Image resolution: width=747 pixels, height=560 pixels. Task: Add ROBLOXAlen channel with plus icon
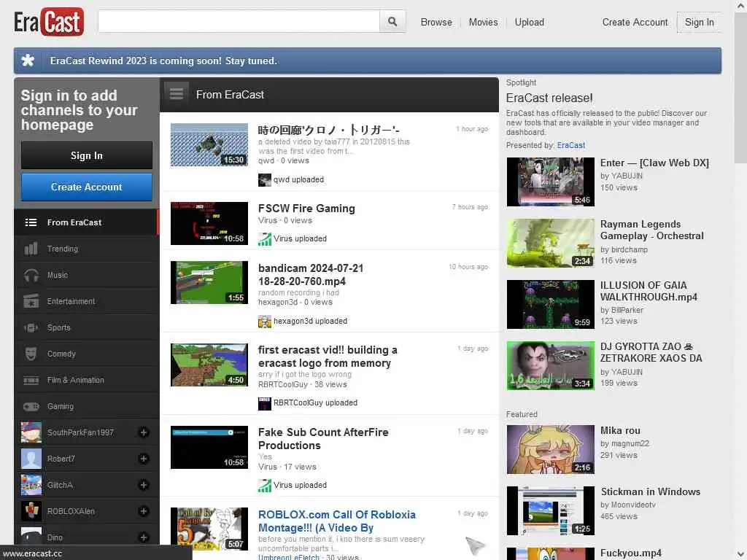[x=144, y=511]
